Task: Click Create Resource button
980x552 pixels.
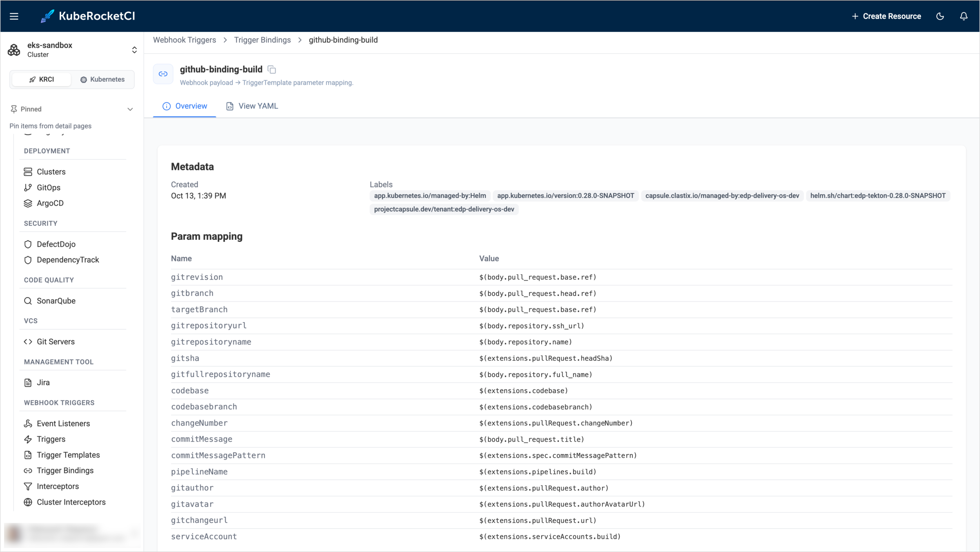Action: pos(886,16)
